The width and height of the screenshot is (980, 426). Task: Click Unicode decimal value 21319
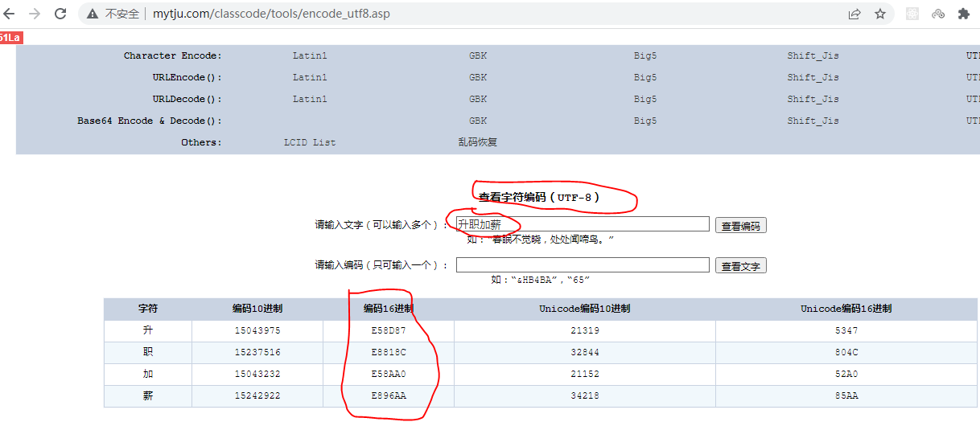[x=585, y=330]
